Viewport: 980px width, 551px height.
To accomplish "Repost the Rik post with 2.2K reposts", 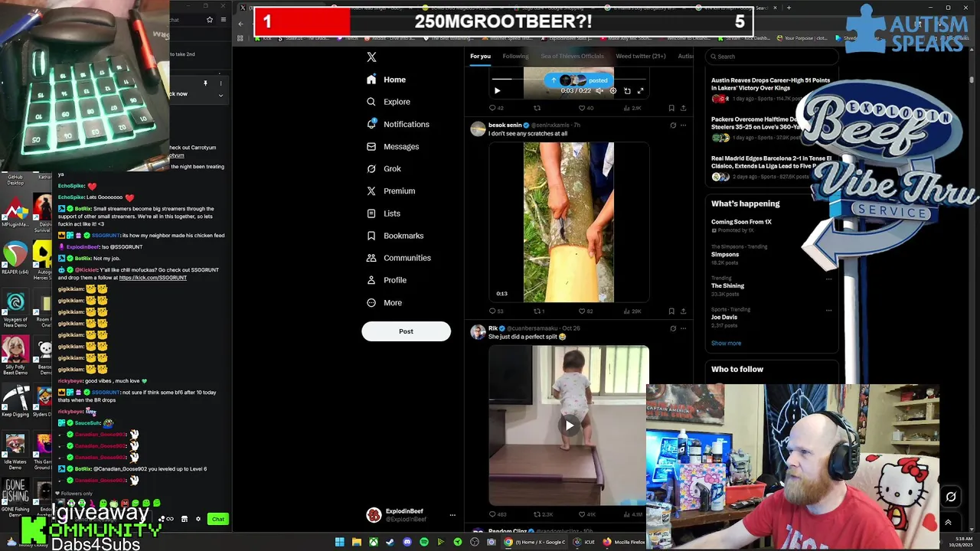I will pyautogui.click(x=543, y=514).
